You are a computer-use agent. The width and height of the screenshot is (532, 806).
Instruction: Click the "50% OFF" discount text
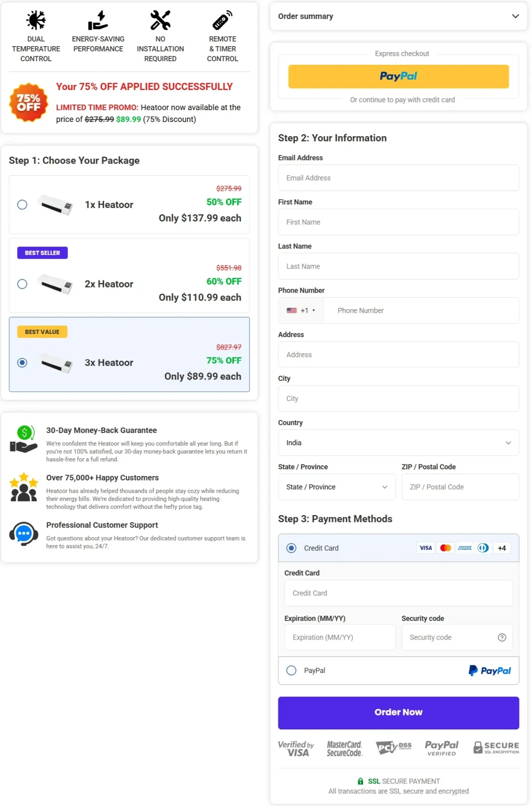[224, 202]
